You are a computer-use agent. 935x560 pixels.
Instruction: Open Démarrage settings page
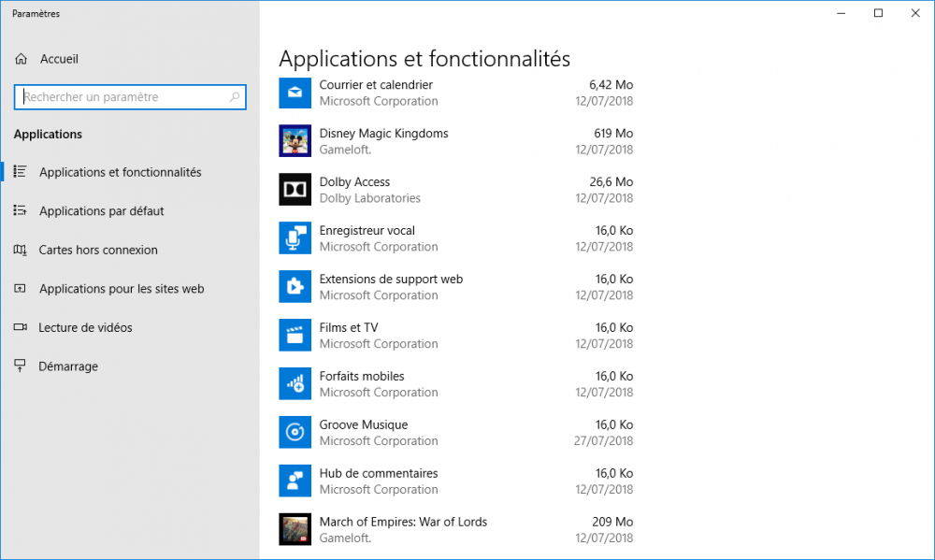[x=68, y=366]
